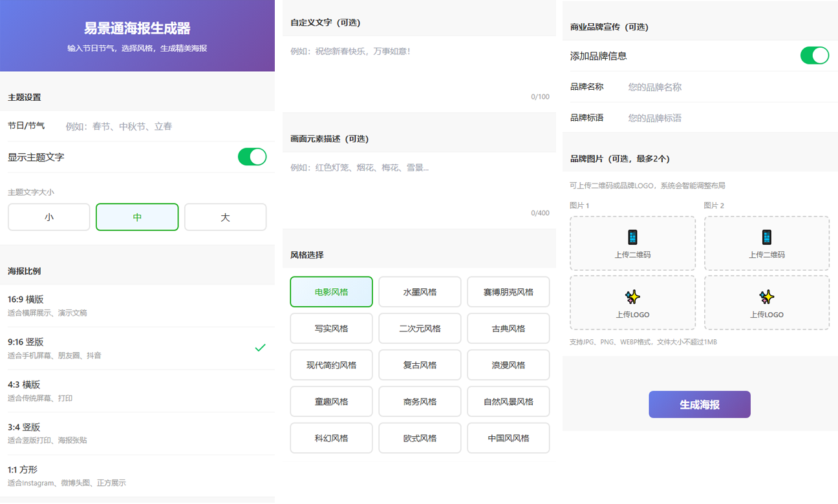Viewport: 838px width, 504px height.
Task: Upload a QR code for 图片 2
Action: tap(766, 243)
